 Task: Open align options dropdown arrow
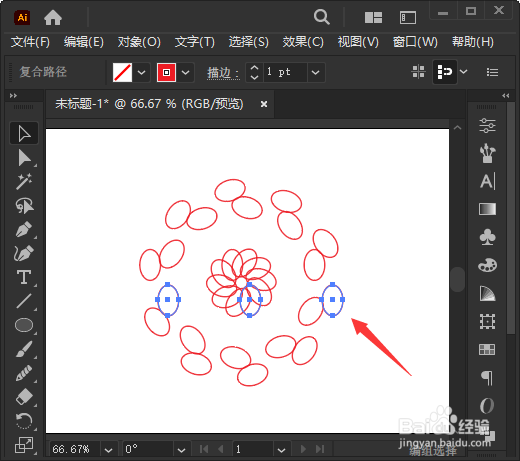tap(464, 72)
